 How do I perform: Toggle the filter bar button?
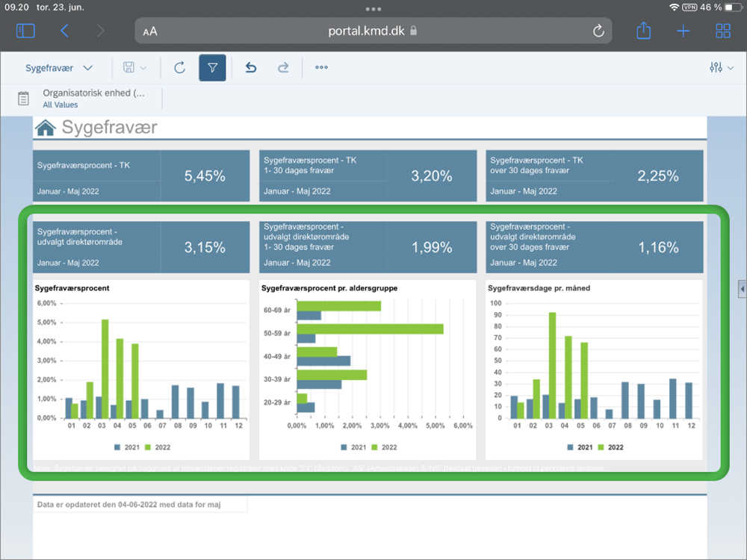click(x=212, y=68)
